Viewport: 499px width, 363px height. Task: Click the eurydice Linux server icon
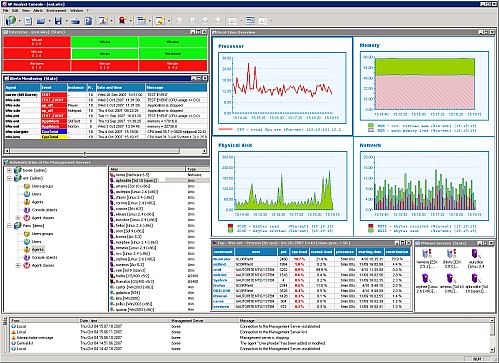(475, 254)
